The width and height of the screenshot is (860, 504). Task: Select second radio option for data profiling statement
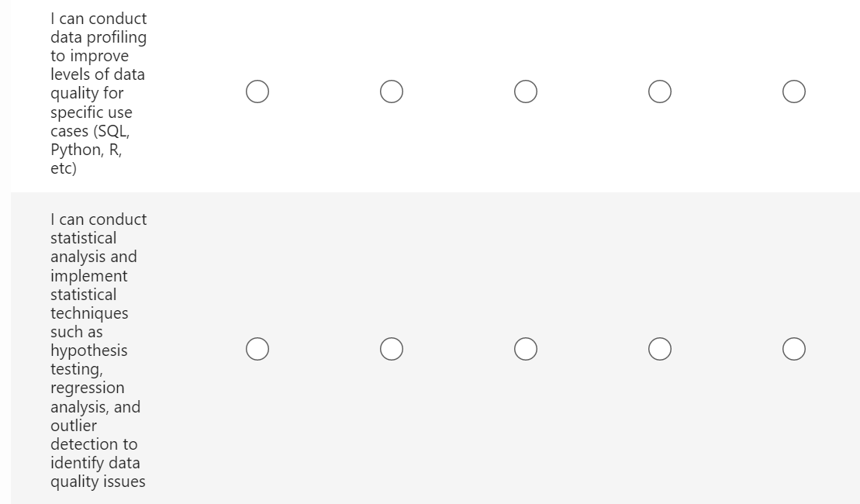click(392, 91)
